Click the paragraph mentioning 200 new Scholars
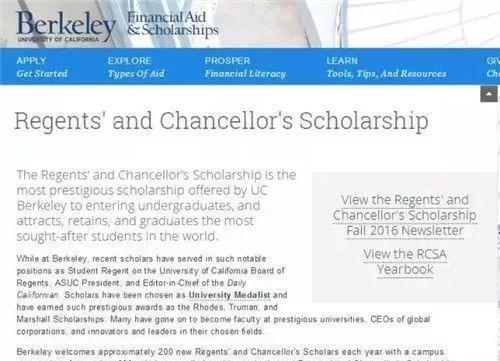Image resolution: width=500 pixels, height=361 pixels. 230,354
